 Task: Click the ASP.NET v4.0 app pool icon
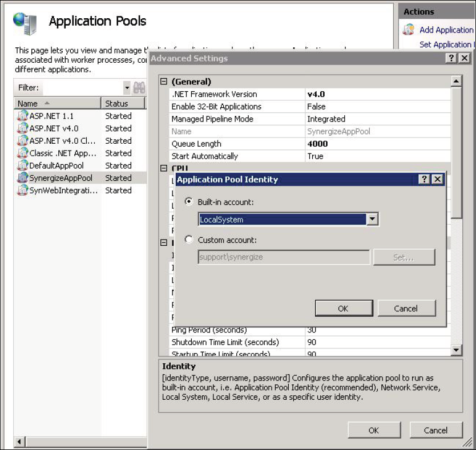(x=22, y=128)
